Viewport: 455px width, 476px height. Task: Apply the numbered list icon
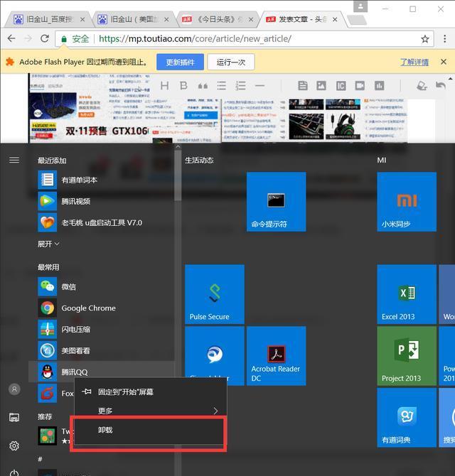[240, 86]
